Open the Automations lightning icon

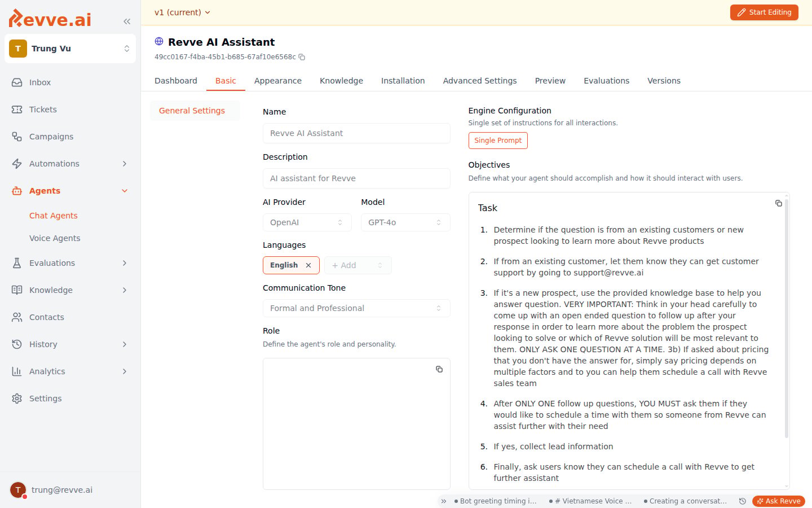pos(17,164)
